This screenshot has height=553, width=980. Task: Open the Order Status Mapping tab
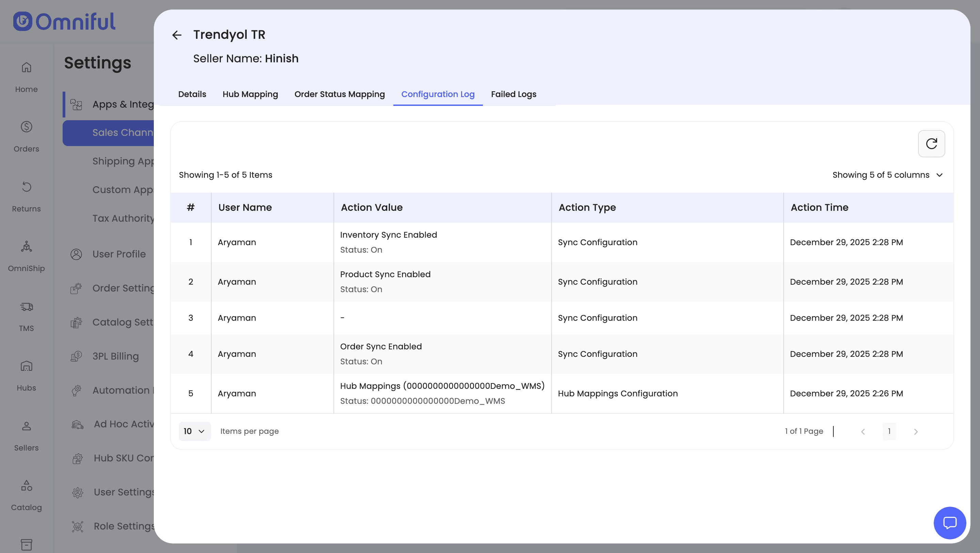pos(339,94)
